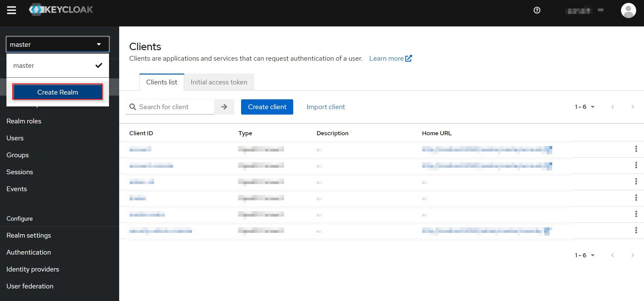Image resolution: width=644 pixels, height=301 pixels.
Task: Switch to Initial access token tab
Action: point(219,82)
